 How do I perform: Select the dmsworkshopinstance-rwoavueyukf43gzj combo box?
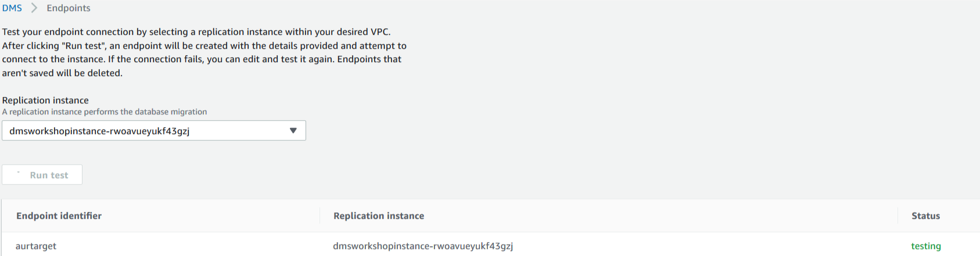coord(154,131)
